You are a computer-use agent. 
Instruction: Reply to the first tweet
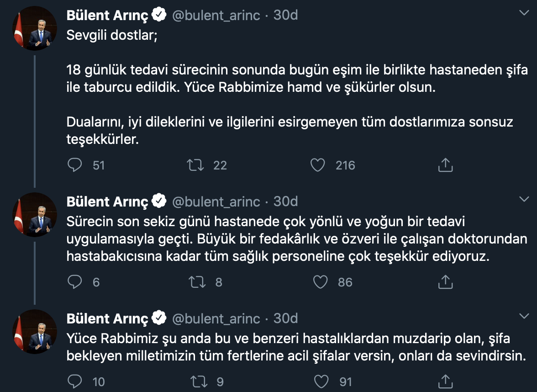75,165
